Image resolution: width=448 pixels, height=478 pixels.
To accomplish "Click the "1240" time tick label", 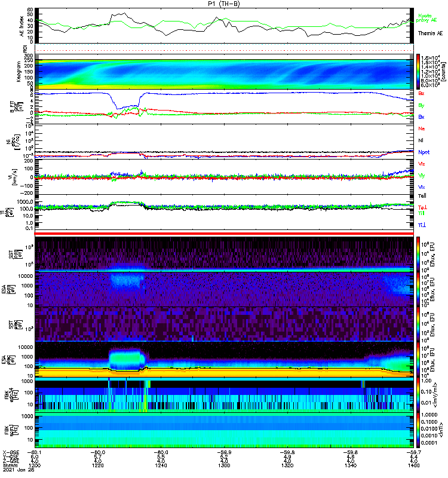I will point(161,465).
